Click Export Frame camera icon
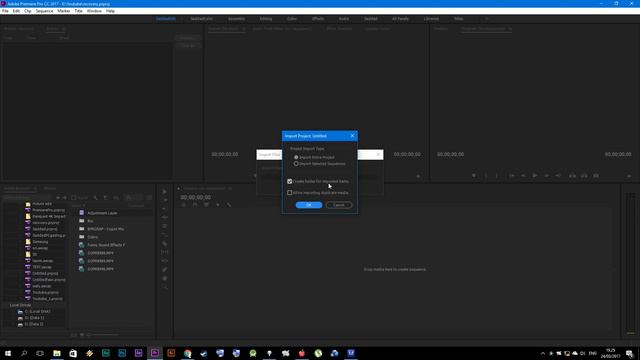The width and height of the screenshot is (640, 360). coord(596,176)
